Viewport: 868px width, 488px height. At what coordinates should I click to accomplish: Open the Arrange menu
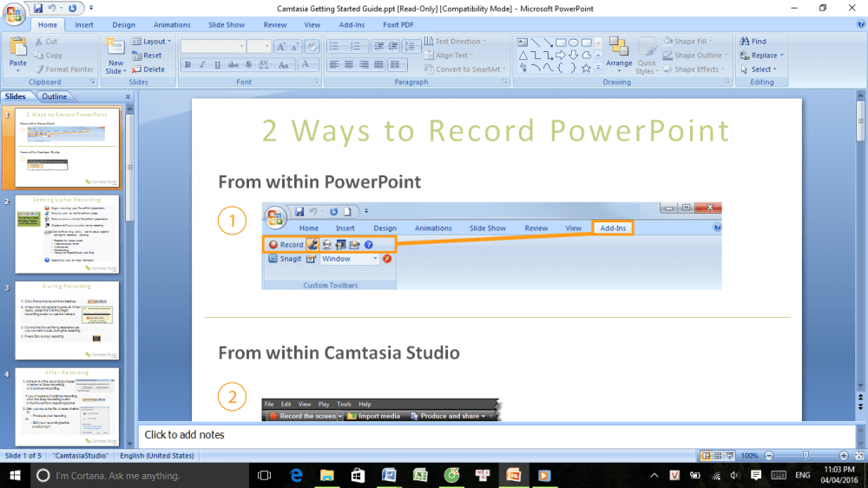(619, 54)
